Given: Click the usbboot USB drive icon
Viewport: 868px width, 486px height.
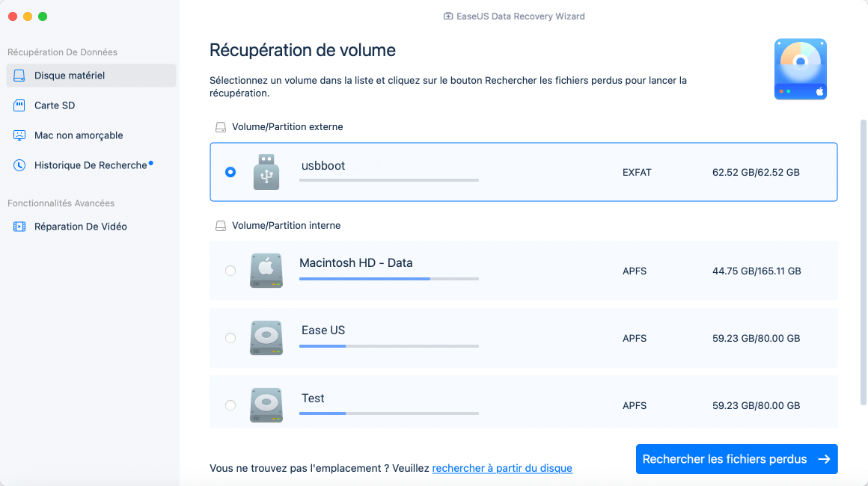Looking at the screenshot, I should click(266, 172).
